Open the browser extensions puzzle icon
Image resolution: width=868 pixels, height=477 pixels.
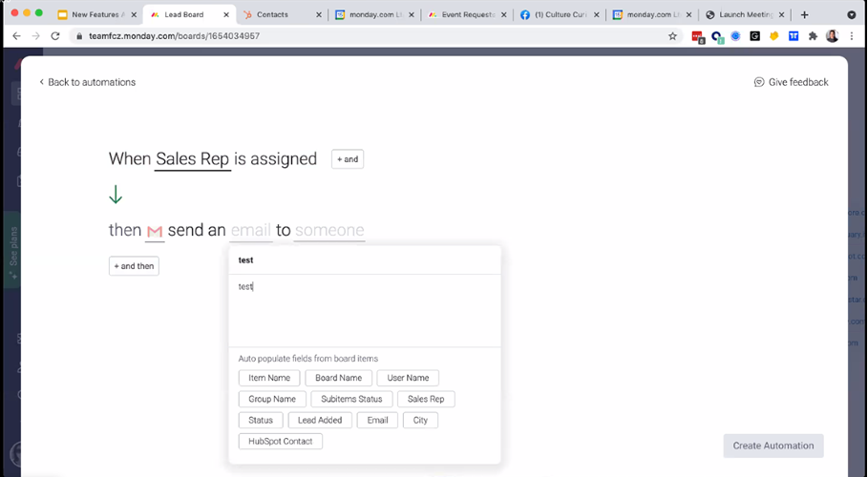813,36
